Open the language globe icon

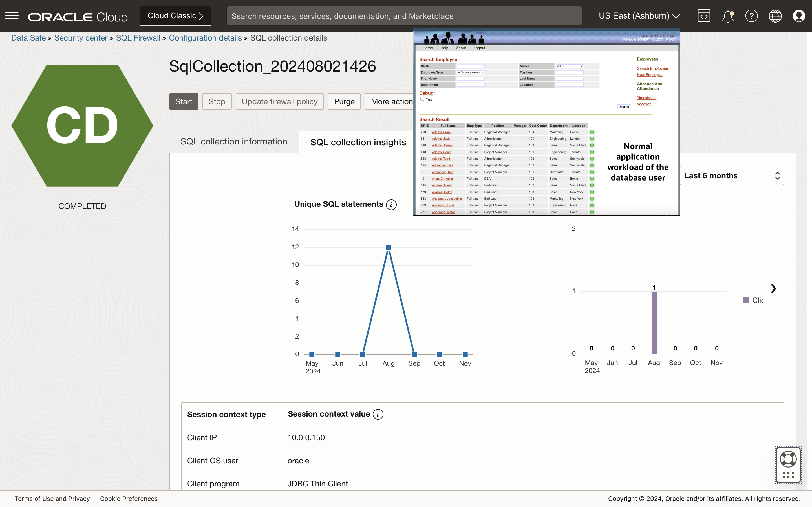click(x=775, y=15)
